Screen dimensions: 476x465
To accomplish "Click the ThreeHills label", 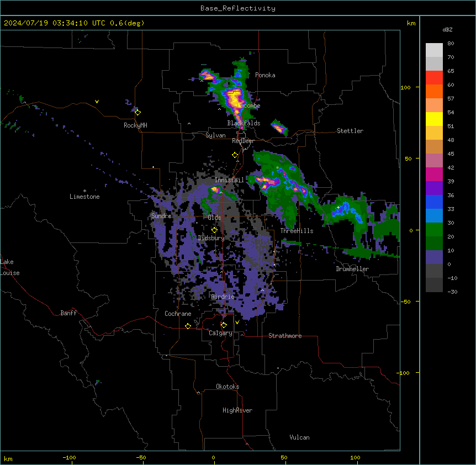I will [297, 231].
